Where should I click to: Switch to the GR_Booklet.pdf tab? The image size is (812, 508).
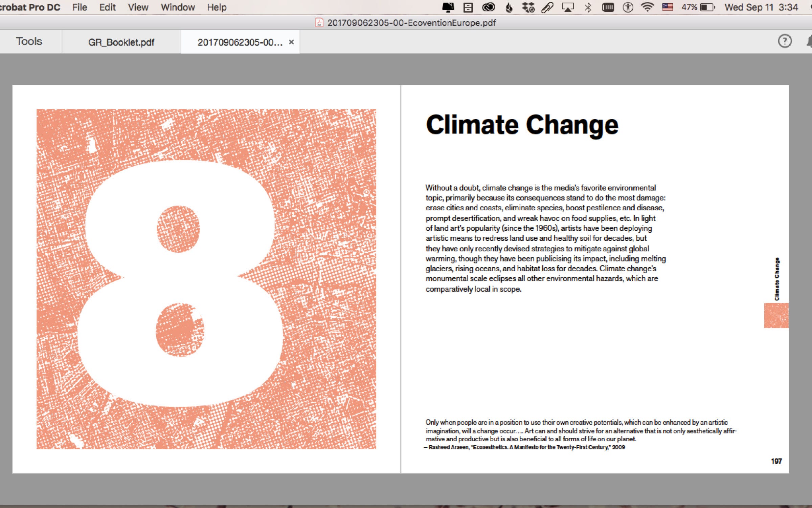[x=121, y=42]
